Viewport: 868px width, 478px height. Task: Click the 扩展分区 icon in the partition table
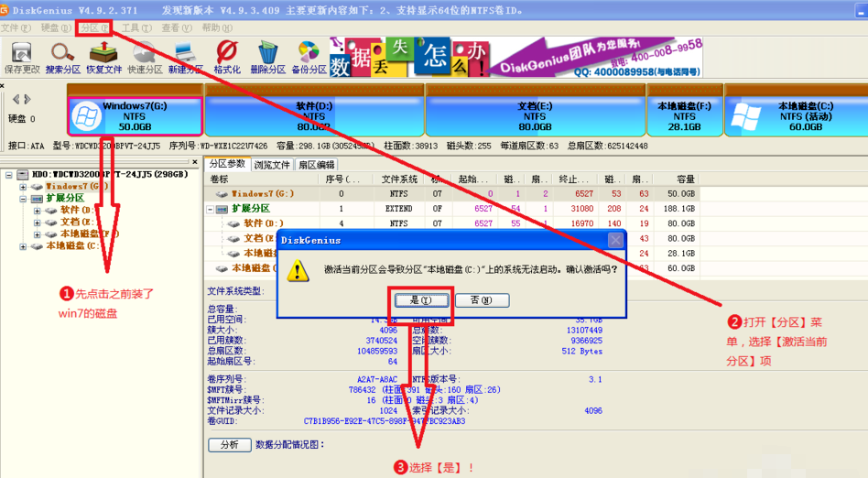click(x=222, y=209)
